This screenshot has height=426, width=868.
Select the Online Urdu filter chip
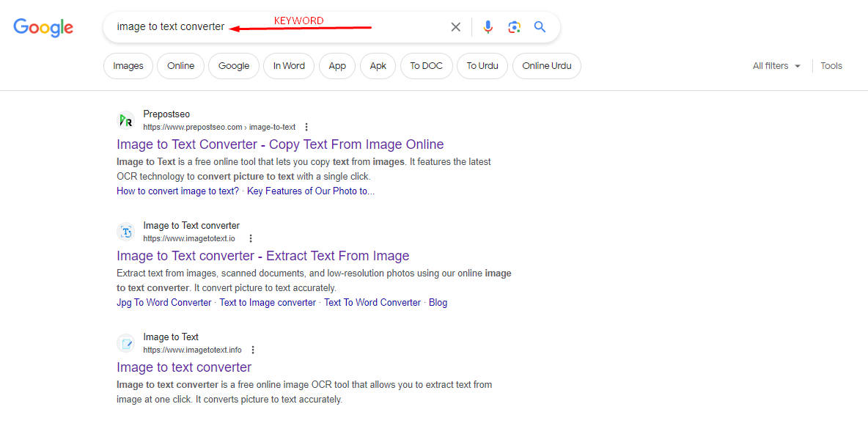[547, 66]
